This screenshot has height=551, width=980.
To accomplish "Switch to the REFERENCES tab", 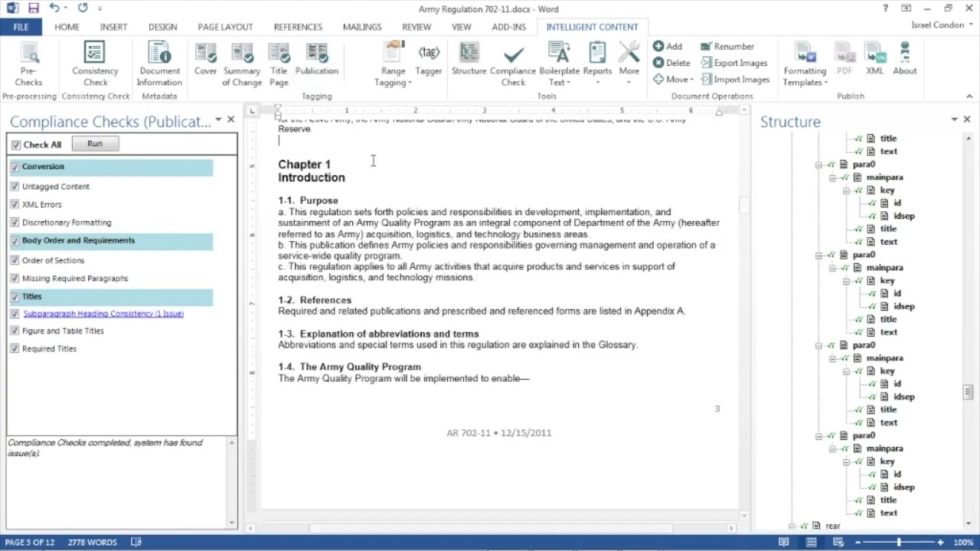I will point(298,27).
